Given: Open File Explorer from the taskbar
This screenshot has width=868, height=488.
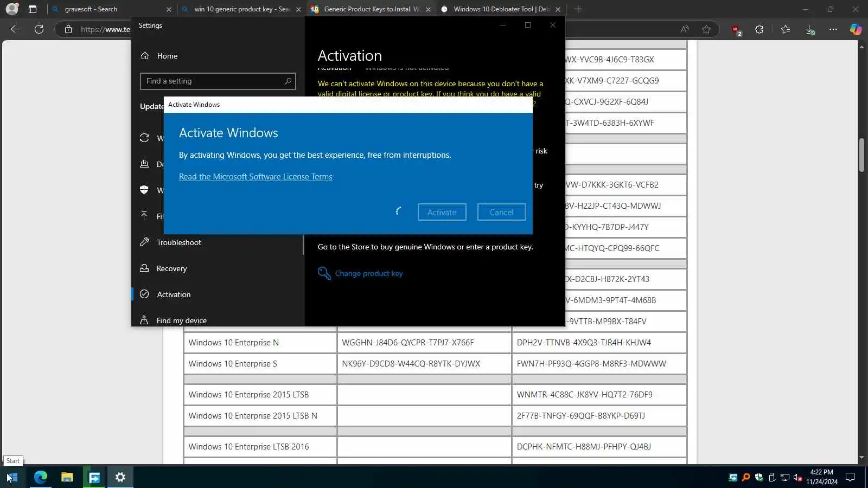Looking at the screenshot, I should (x=67, y=477).
